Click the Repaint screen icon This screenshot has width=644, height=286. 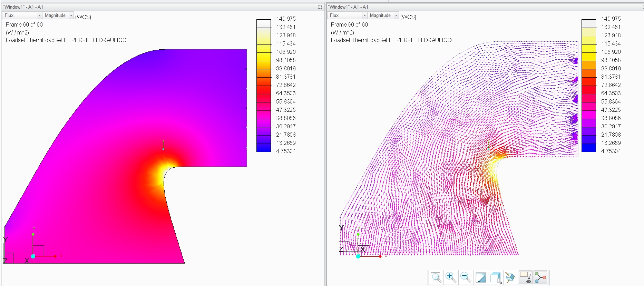point(480,277)
